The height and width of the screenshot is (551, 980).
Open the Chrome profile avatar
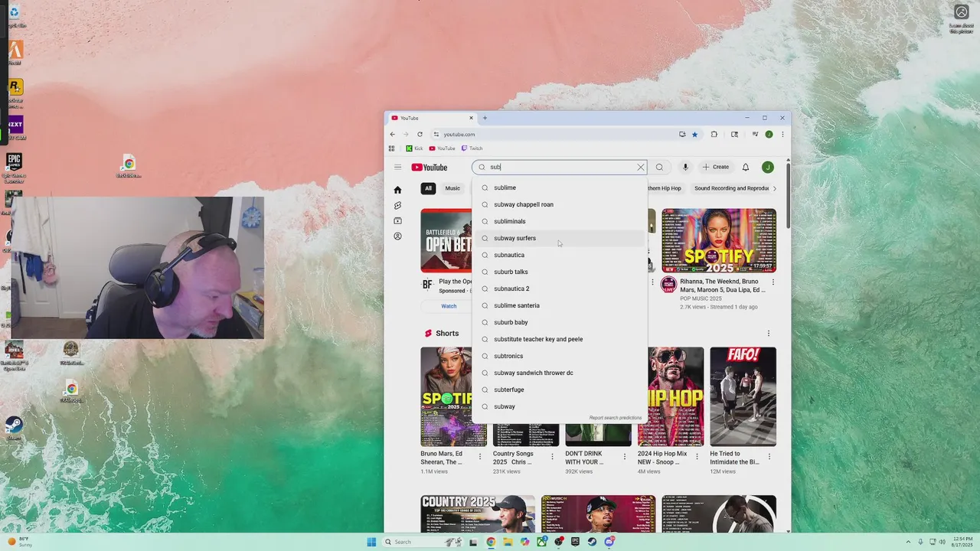click(769, 134)
